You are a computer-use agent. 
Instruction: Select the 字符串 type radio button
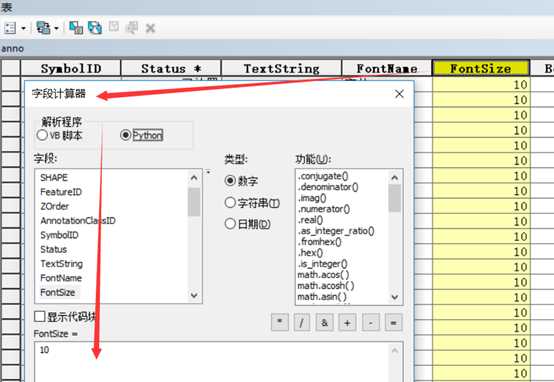pos(230,203)
